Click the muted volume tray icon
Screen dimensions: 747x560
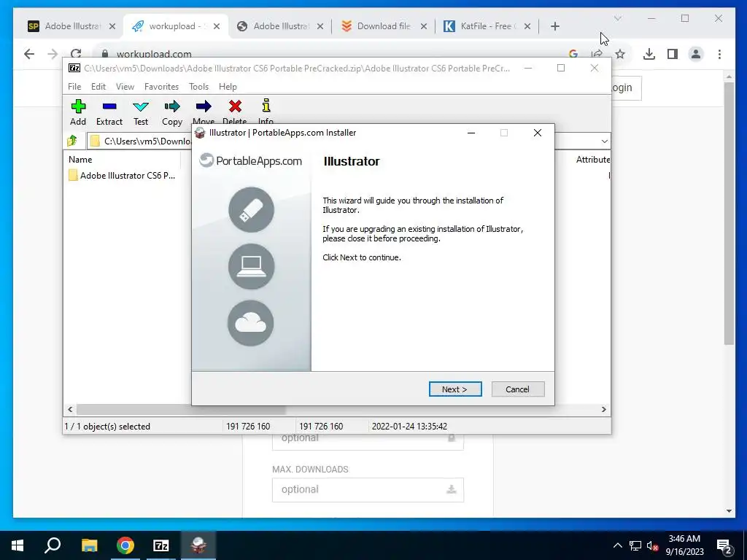652,545
